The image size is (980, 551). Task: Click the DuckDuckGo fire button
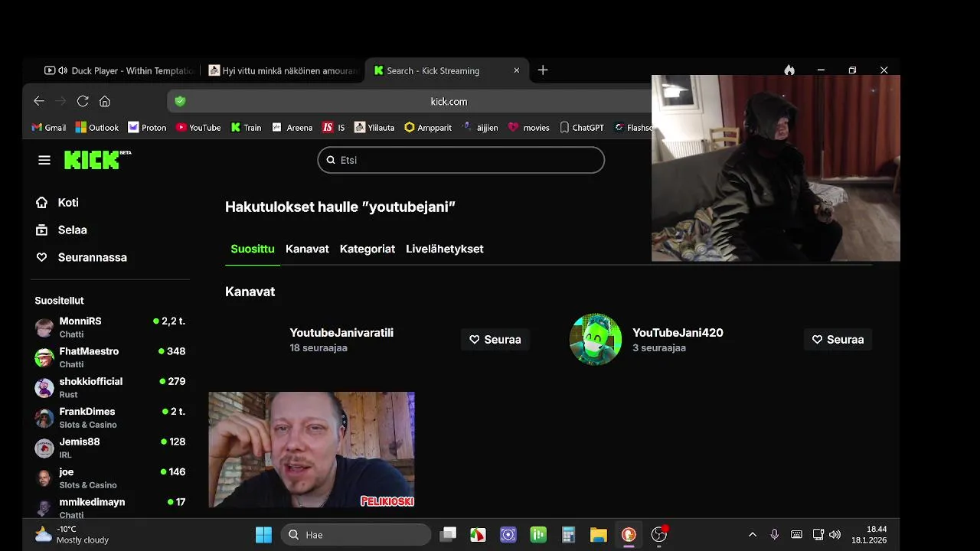click(789, 70)
